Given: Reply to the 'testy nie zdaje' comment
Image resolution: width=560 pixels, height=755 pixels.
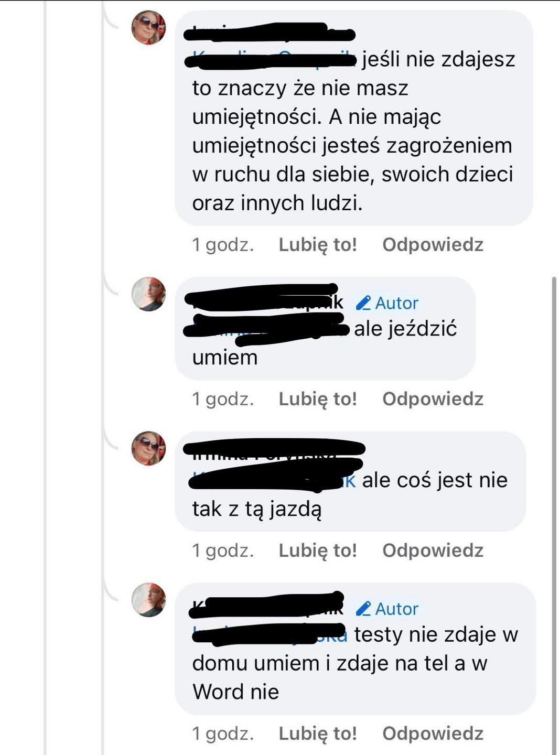Looking at the screenshot, I should [433, 734].
